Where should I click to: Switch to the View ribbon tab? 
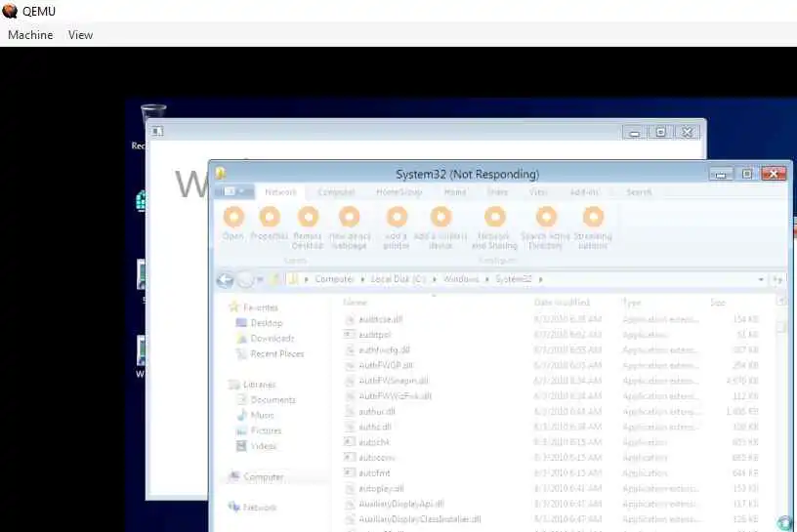pos(537,192)
